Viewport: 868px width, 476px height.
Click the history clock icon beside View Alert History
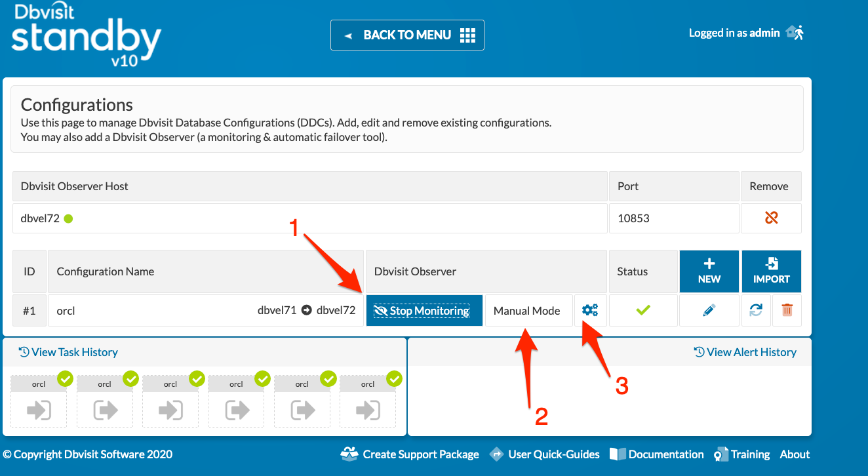pos(699,352)
